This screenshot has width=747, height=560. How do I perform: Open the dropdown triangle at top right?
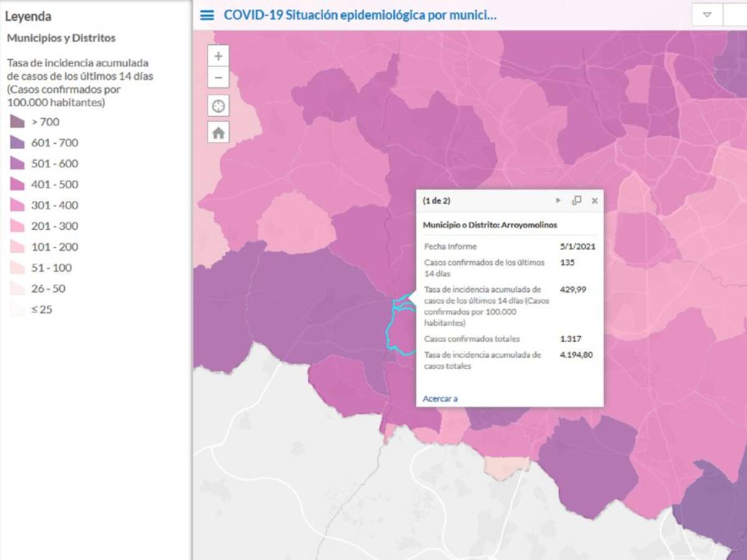click(x=707, y=15)
